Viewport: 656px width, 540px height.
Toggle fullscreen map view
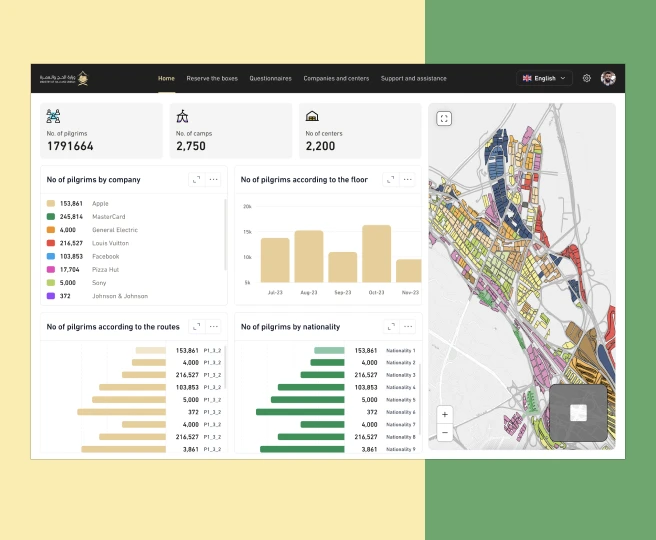pos(444,118)
